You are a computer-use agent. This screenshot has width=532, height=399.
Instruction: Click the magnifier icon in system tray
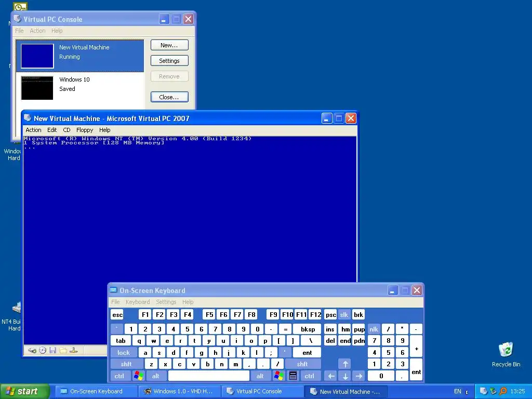[503, 391]
